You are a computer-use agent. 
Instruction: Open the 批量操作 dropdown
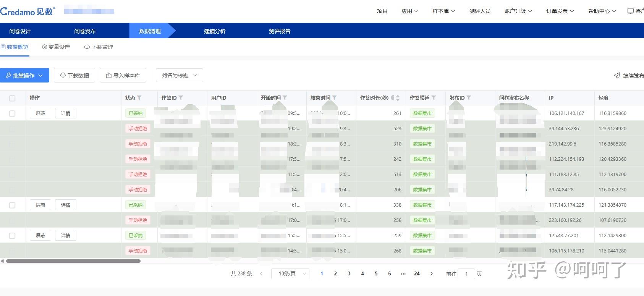24,75
